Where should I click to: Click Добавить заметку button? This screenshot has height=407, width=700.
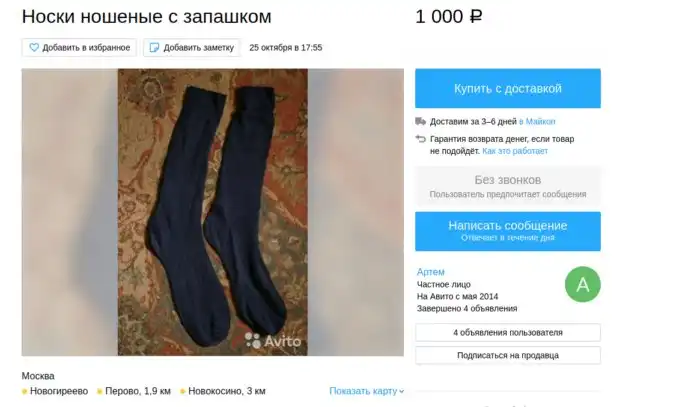192,47
